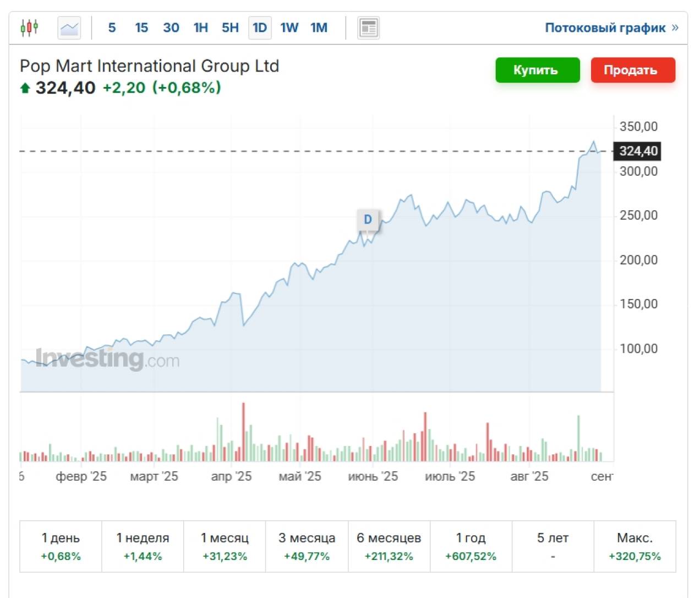700x598 pixels.
Task: Set chart interval to 15 minutes
Action: coord(141,28)
